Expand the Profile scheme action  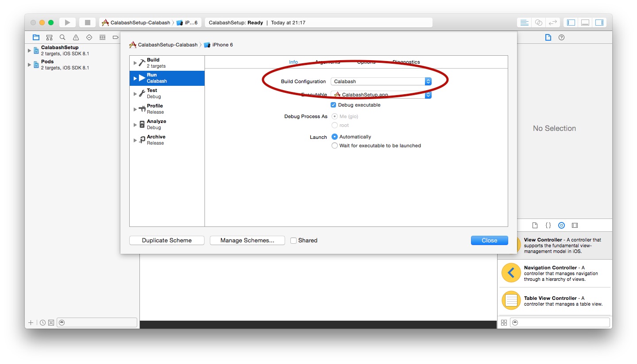(135, 109)
